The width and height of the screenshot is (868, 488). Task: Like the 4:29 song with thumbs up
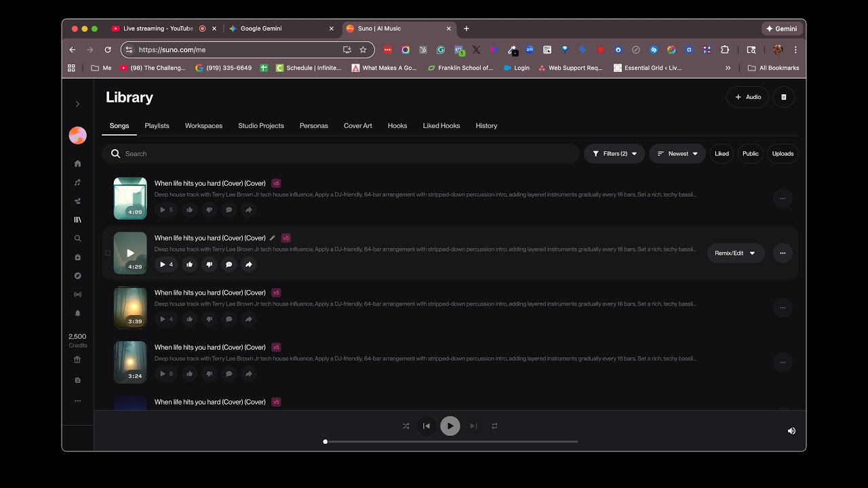190,264
